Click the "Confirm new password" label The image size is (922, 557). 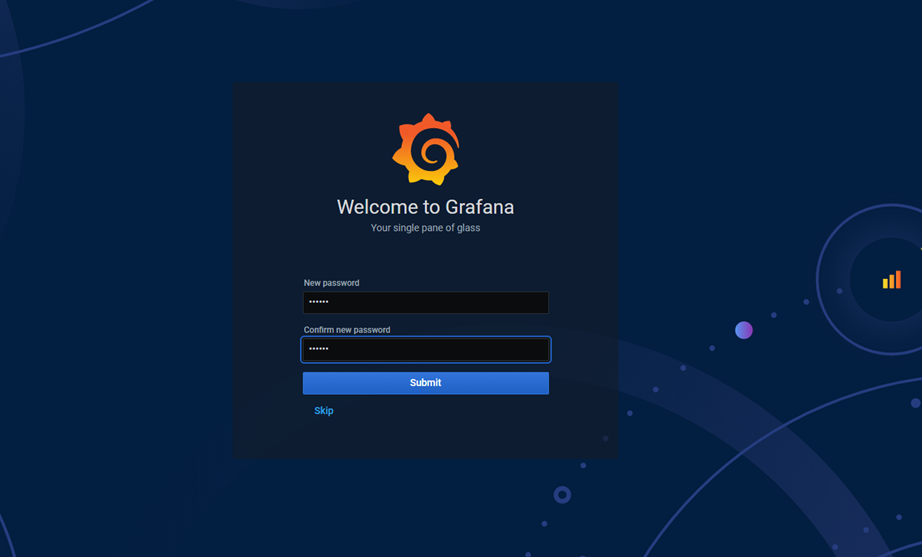[347, 330]
